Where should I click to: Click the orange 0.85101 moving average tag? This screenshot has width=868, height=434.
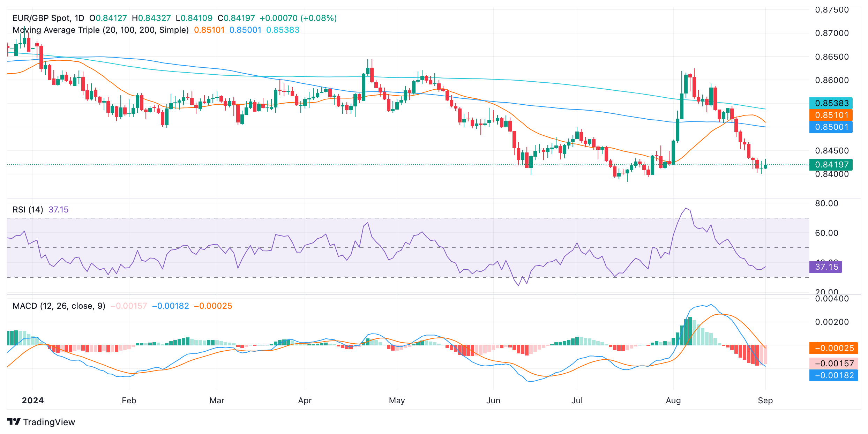tap(831, 115)
